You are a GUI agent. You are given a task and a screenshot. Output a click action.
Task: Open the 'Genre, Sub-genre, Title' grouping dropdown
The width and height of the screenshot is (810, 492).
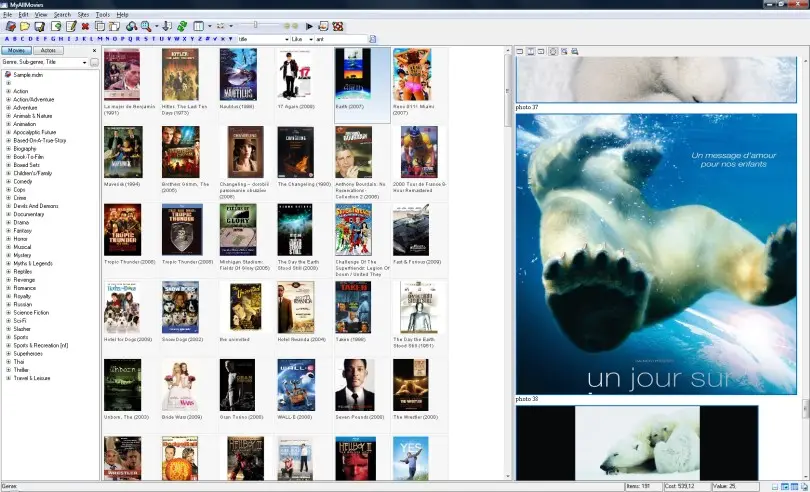tap(84, 63)
